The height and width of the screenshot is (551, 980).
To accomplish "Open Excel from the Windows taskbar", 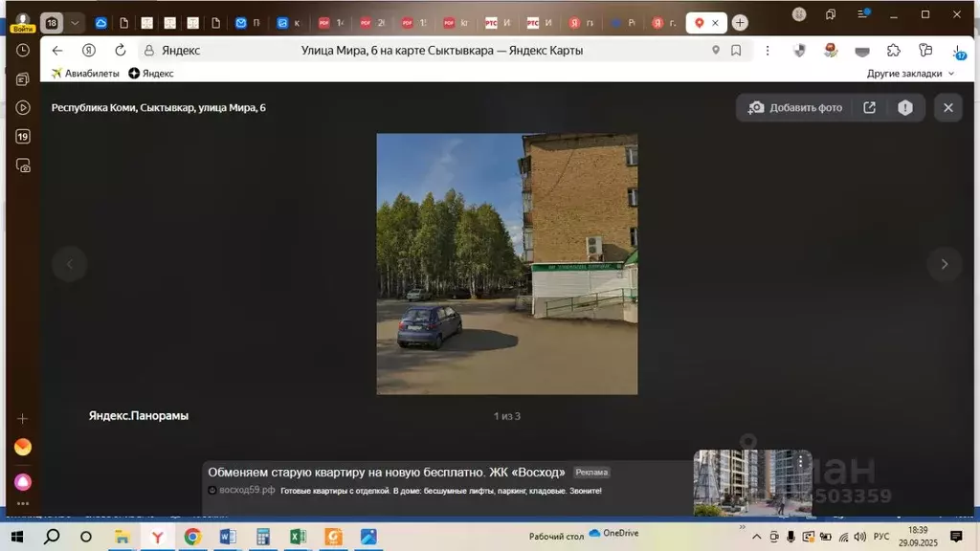I will click(298, 537).
